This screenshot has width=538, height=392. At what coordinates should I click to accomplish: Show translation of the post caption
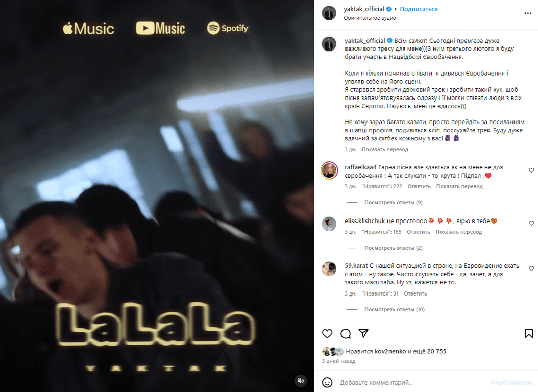coord(385,149)
